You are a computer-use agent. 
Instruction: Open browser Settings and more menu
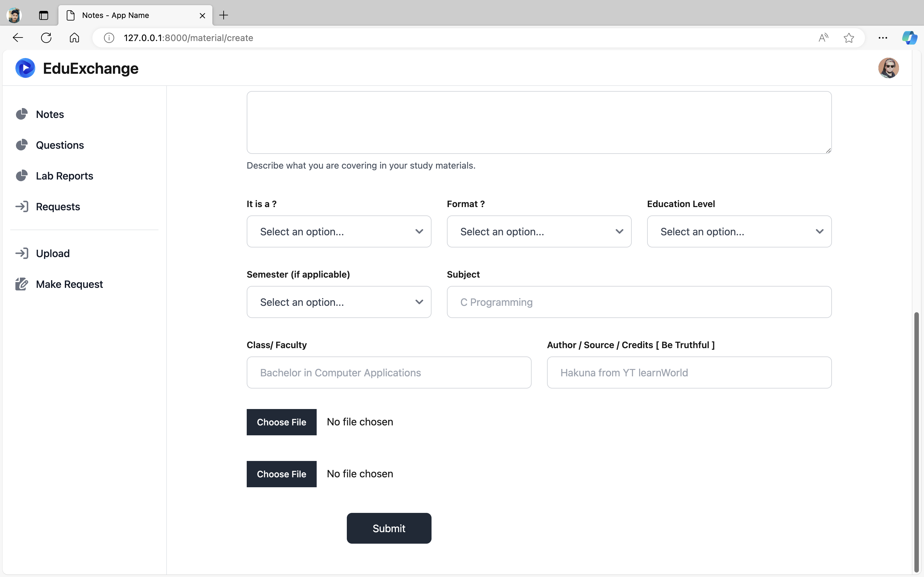tap(882, 38)
